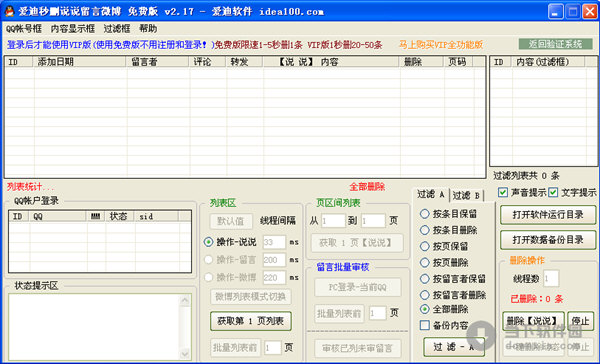The height and width of the screenshot is (364, 600).
Task: Open the 内容显示框 menu
Action: (73, 28)
